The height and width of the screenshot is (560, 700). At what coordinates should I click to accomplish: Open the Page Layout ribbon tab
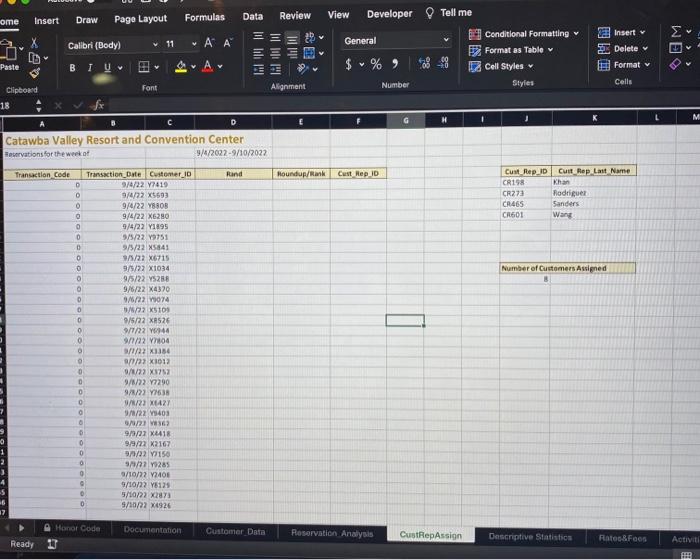(141, 19)
